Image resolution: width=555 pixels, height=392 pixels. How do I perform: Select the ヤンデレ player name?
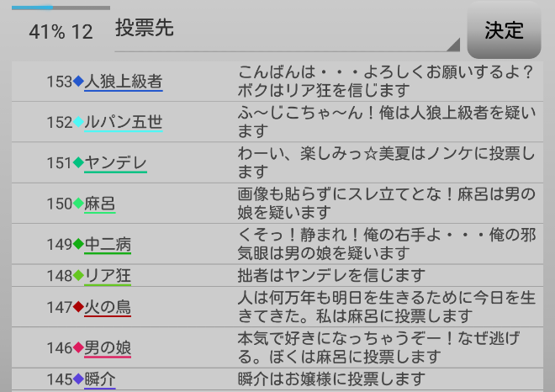(116, 162)
